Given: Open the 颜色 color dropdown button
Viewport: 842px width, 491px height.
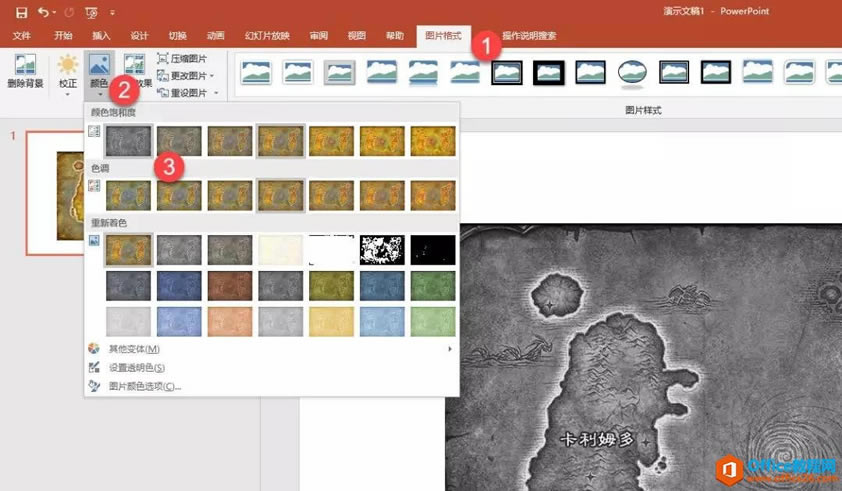Looking at the screenshot, I should pos(99,75).
